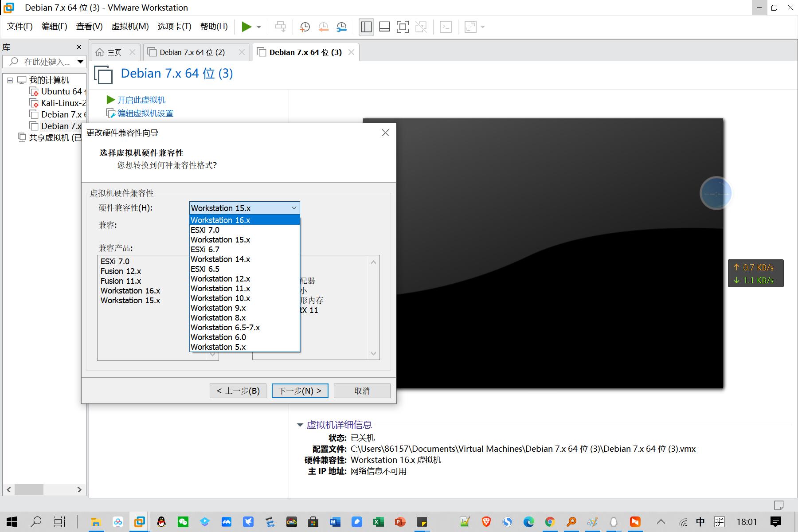Click the 开启此虚拟机 link
Viewport: 798px width, 532px height.
click(x=136, y=100)
